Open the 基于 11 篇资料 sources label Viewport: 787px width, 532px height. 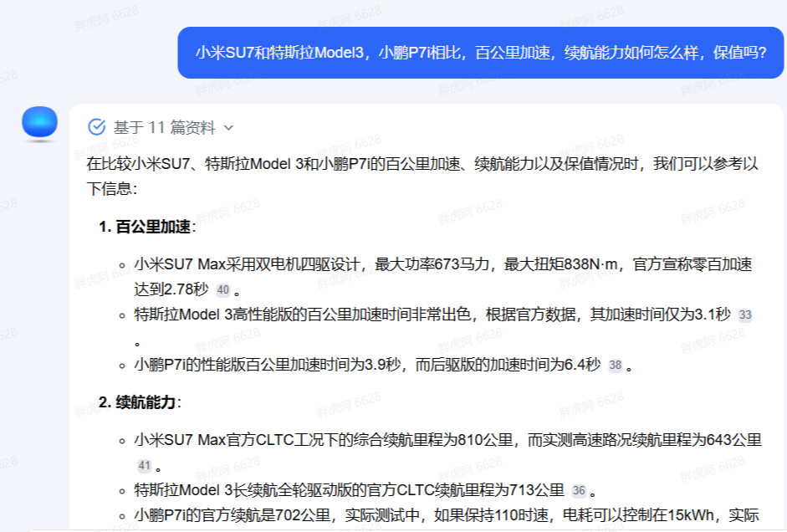click(164, 127)
